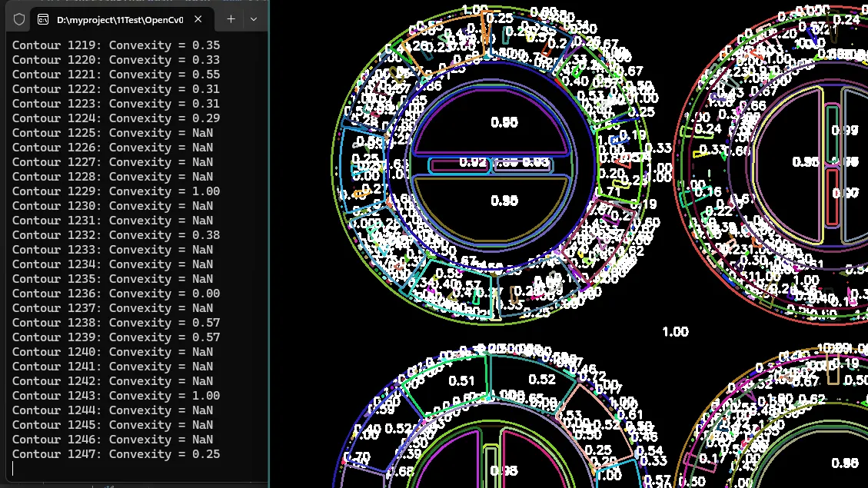
Task: Click the isolated 1.00 label between circles
Action: point(675,332)
